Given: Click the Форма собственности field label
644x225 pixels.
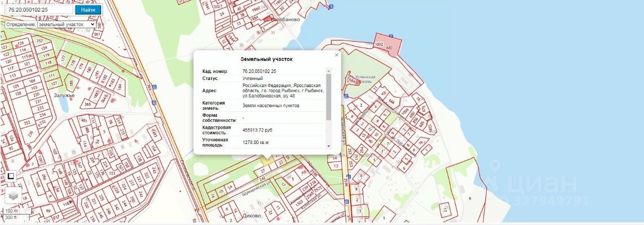Looking at the screenshot, I should 219,118.
